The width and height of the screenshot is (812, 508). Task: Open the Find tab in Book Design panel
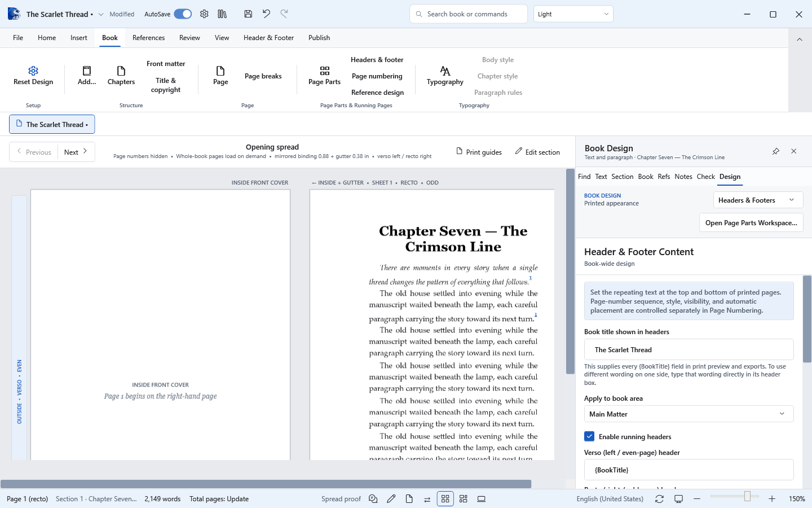point(584,177)
